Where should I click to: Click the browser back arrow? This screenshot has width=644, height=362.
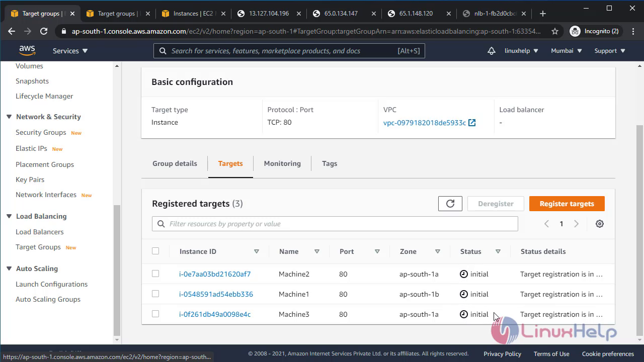12,31
